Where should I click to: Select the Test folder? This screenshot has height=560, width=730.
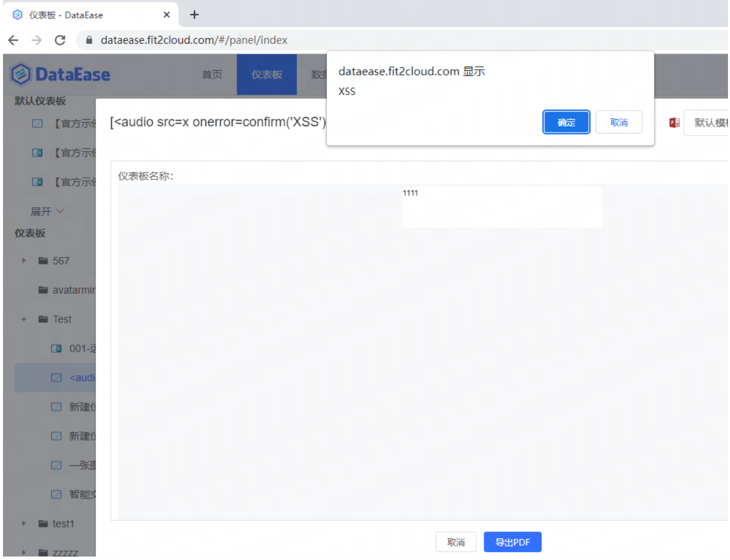tap(62, 319)
